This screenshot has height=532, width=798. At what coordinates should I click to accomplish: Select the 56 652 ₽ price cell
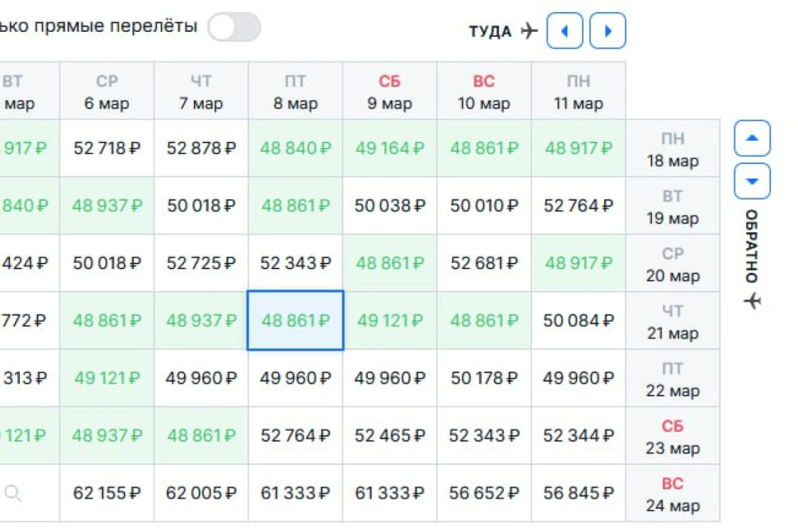click(484, 493)
